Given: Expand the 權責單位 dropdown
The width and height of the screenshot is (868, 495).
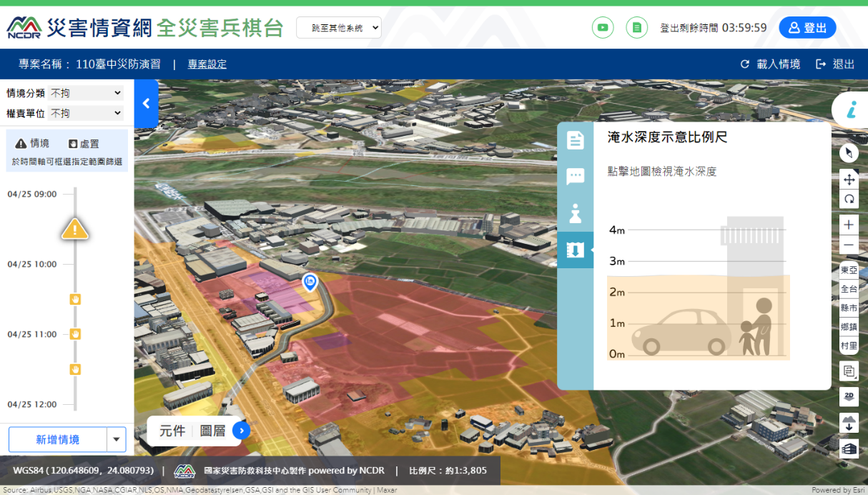Looking at the screenshot, I should (86, 113).
